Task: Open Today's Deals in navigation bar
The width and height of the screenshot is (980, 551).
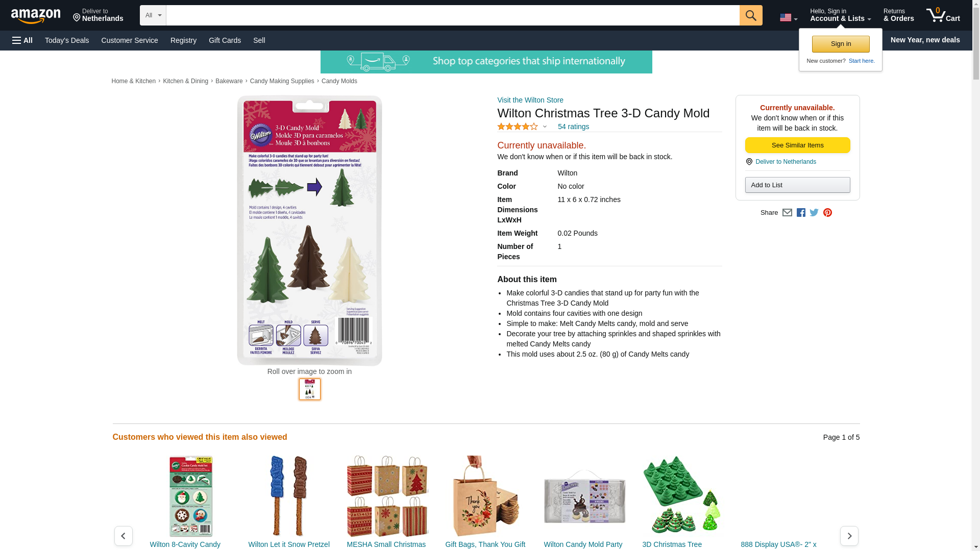Action: (67, 40)
